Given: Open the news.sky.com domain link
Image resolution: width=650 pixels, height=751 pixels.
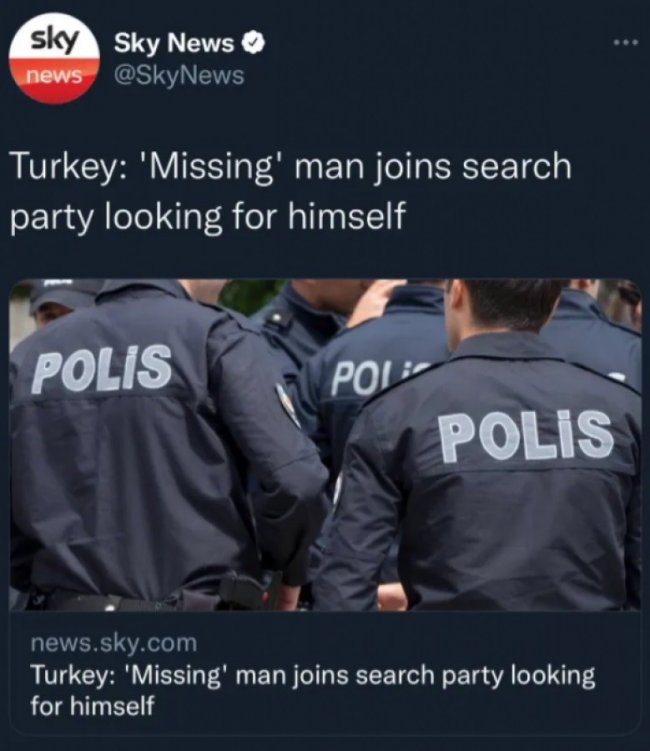Looking at the screenshot, I should [x=114, y=642].
